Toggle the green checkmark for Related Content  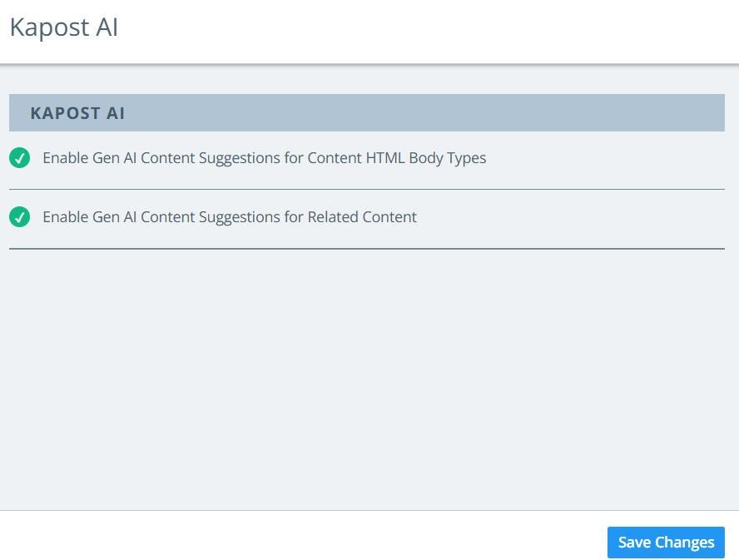(x=20, y=217)
